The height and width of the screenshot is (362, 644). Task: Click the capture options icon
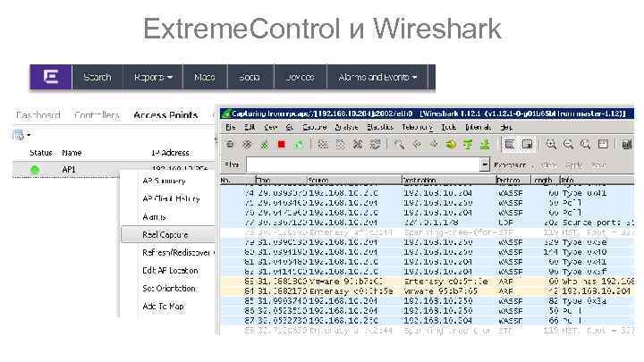tap(247, 145)
